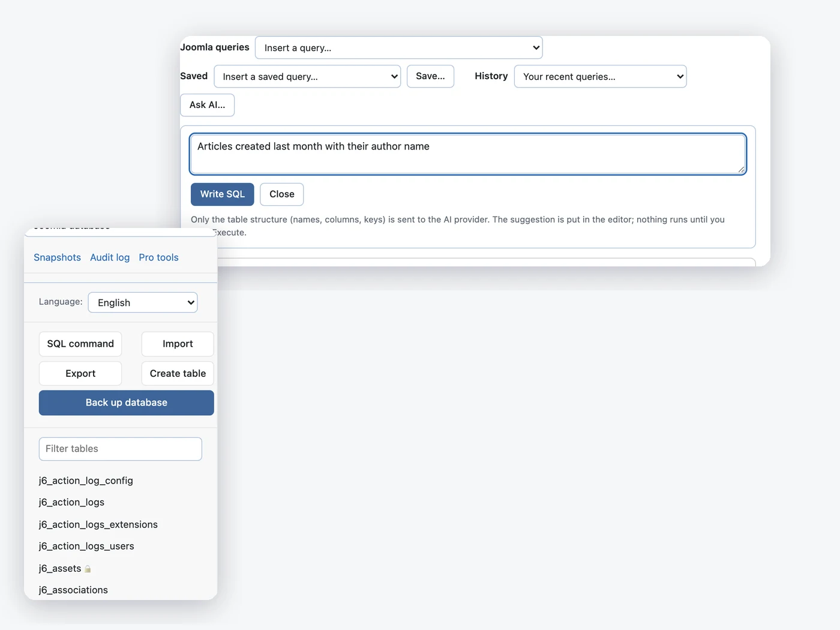Click Back up database button
The height and width of the screenshot is (630, 840).
(x=127, y=403)
